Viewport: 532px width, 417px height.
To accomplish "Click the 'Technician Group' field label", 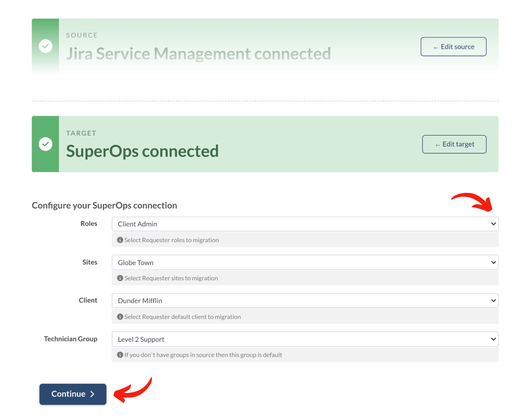I will click(71, 339).
